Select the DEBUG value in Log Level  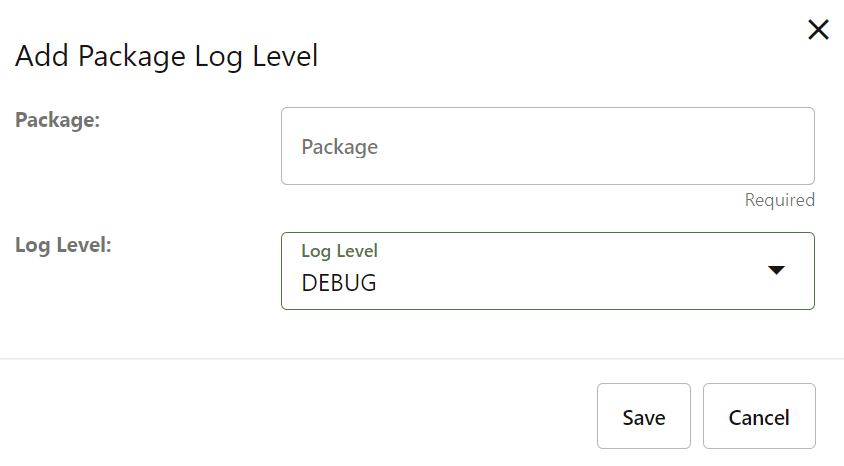click(339, 283)
